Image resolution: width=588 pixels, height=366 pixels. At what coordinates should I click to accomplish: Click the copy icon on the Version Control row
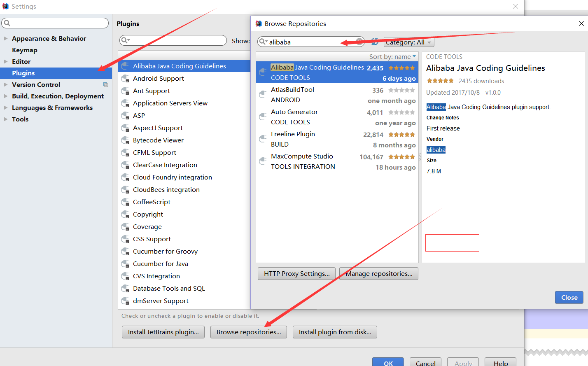pyautogui.click(x=105, y=85)
